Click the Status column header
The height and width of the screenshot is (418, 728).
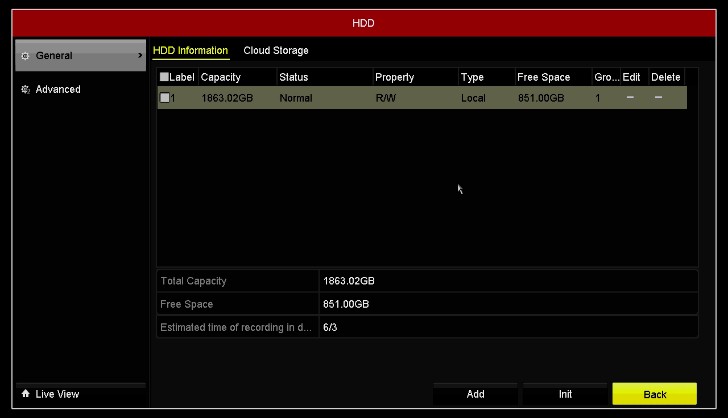(x=294, y=77)
